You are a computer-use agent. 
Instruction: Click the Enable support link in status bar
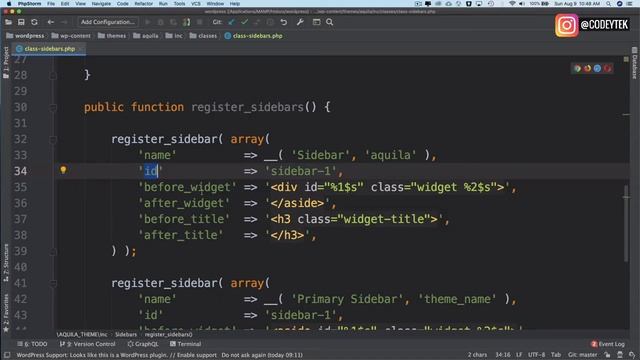click(197, 355)
